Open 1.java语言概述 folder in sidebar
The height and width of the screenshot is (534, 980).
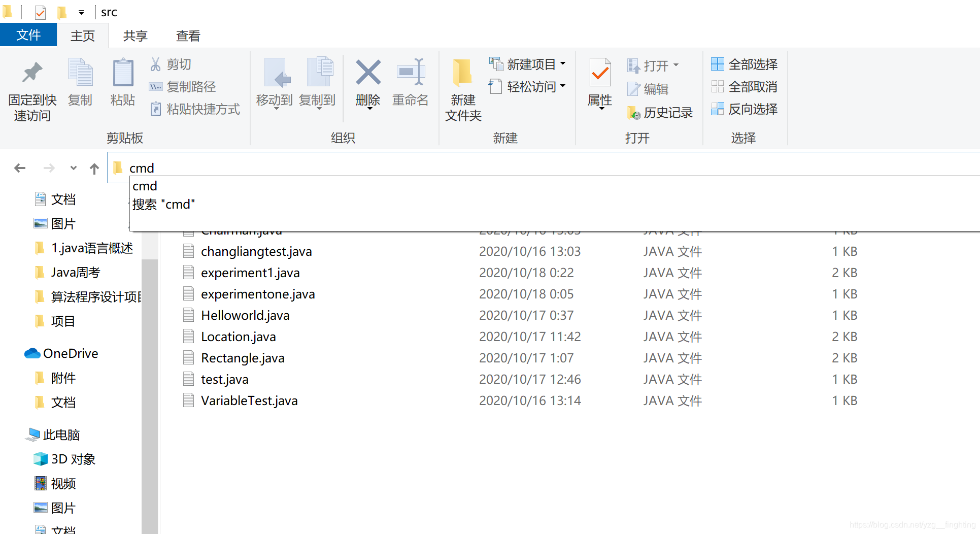click(84, 248)
